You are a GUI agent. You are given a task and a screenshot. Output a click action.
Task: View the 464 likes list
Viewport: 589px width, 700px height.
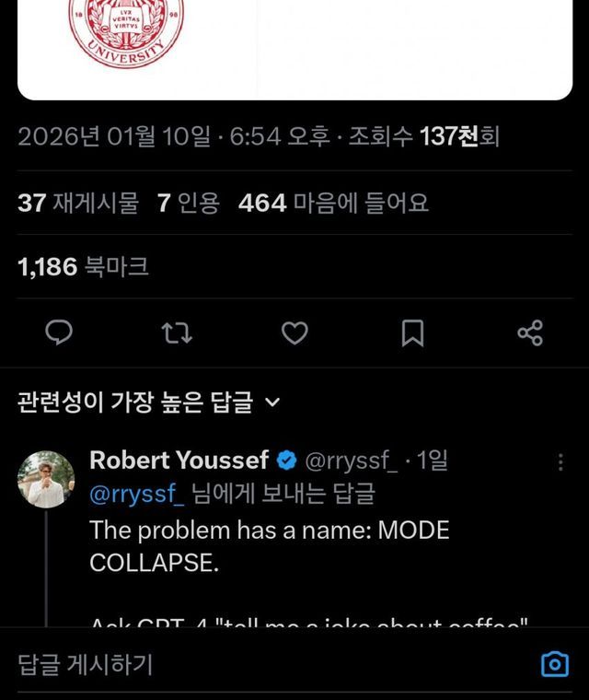[x=333, y=204]
